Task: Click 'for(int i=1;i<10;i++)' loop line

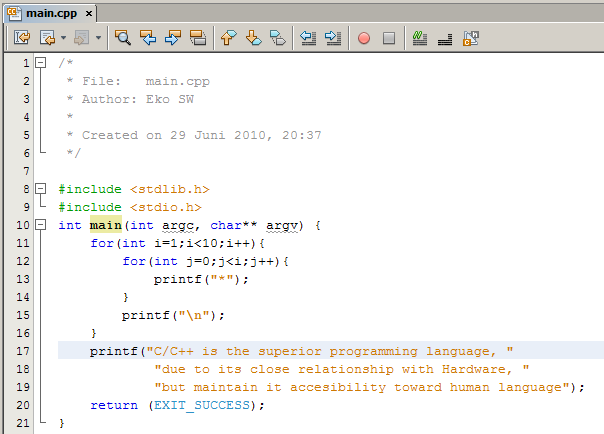Action: click(x=178, y=243)
